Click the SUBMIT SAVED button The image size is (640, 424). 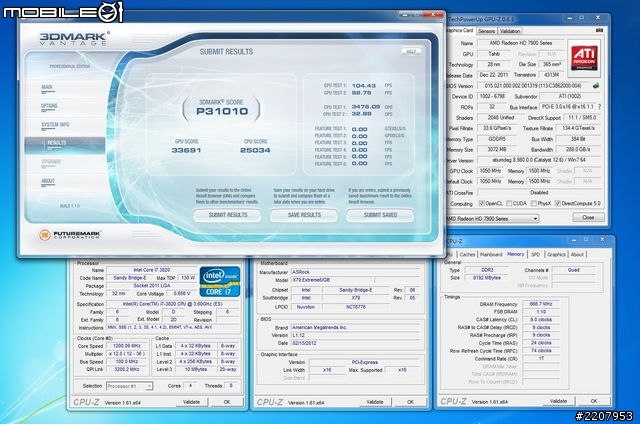point(380,215)
